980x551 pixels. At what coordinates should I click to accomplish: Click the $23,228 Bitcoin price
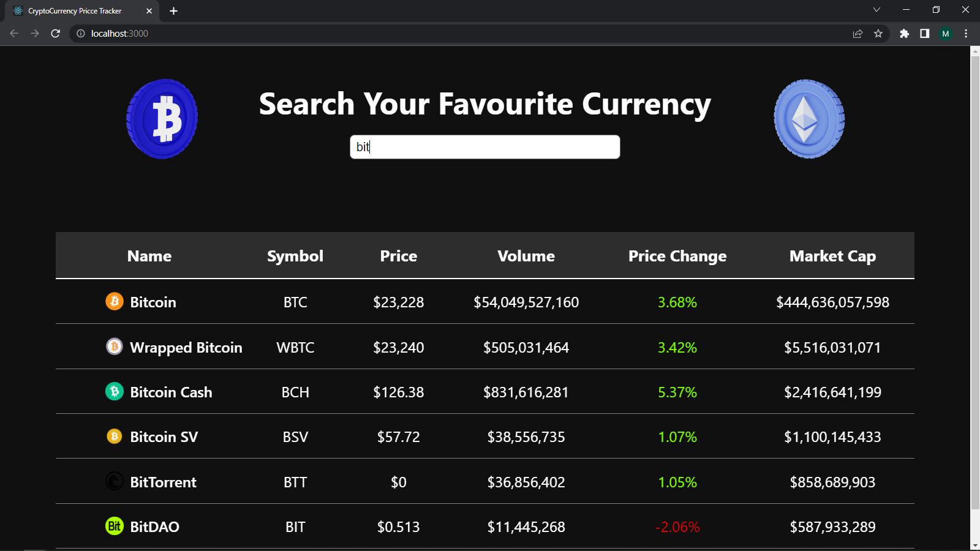[x=399, y=302]
